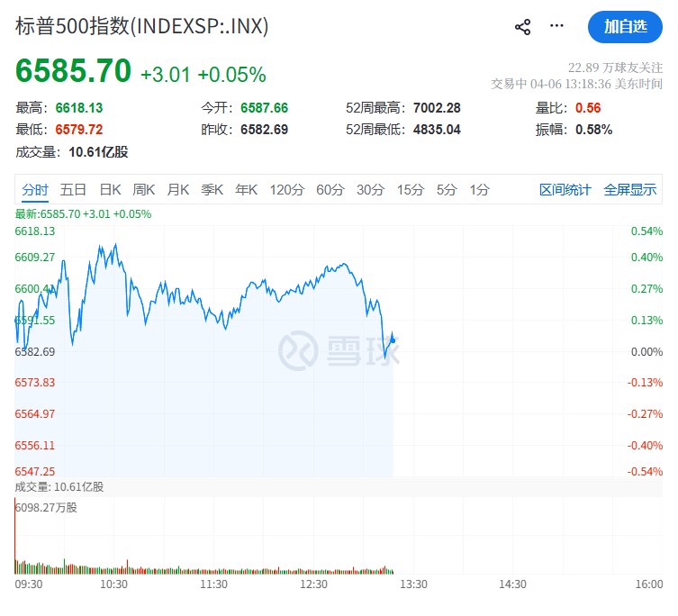Select the 分时 chart tab
Image resolution: width=678 pixels, height=616 pixels.
[x=35, y=190]
